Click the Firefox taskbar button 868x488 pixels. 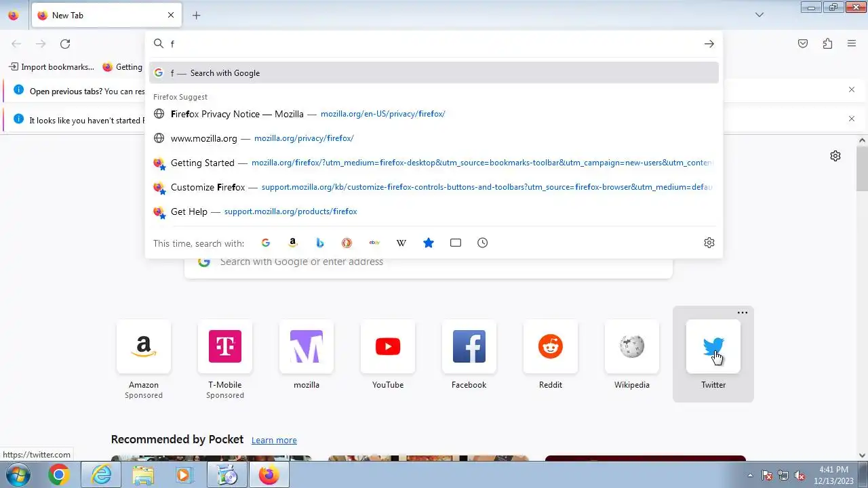coord(269,475)
